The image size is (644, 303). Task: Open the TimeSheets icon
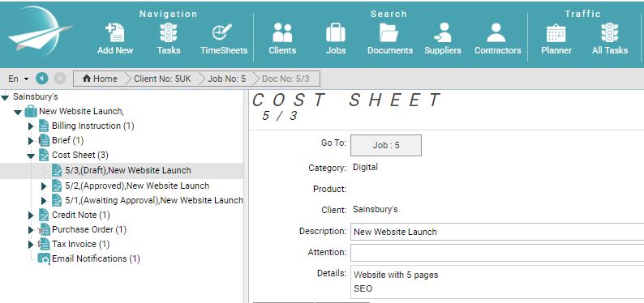click(222, 32)
